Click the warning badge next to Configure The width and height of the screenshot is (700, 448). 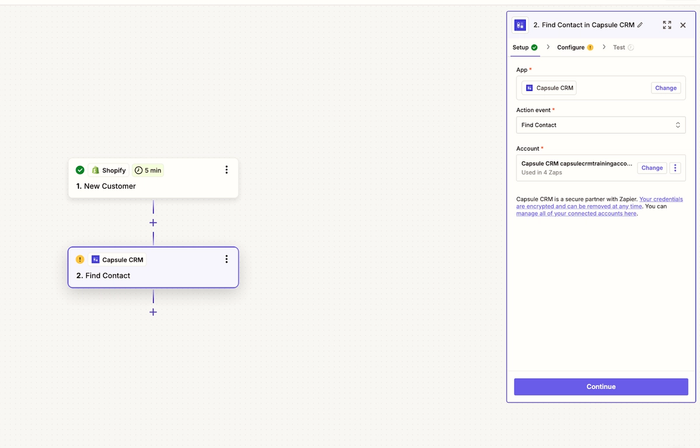590,47
